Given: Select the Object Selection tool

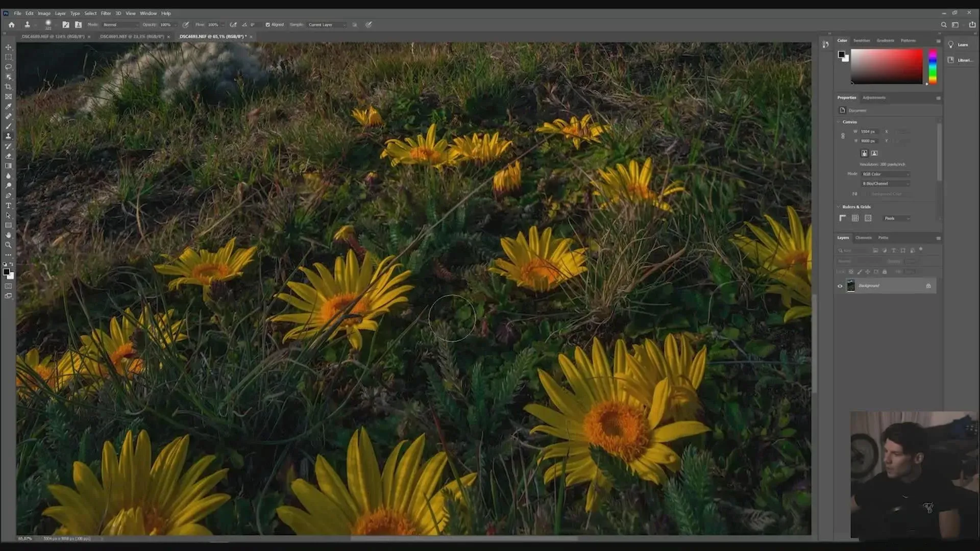Looking at the screenshot, I should pyautogui.click(x=8, y=77).
